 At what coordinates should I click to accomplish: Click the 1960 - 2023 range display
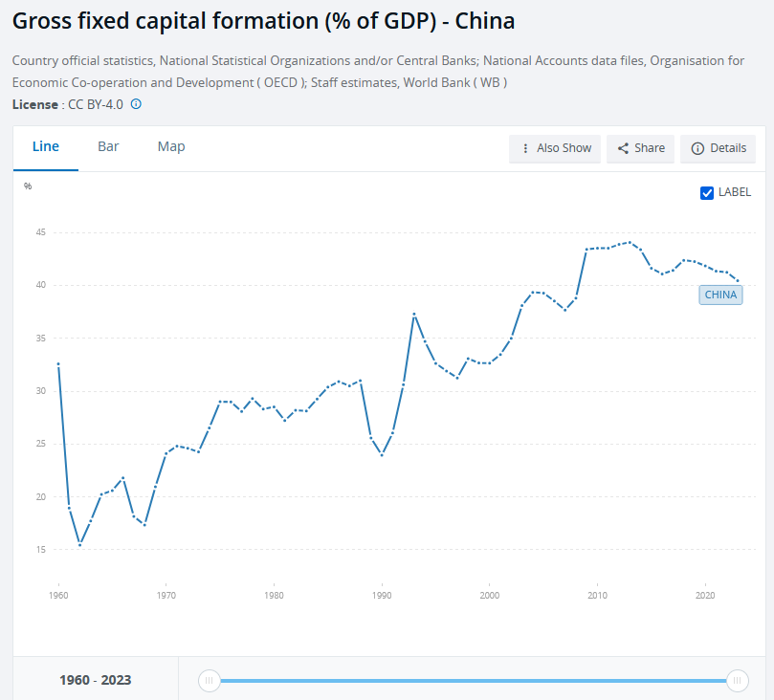[x=95, y=680]
